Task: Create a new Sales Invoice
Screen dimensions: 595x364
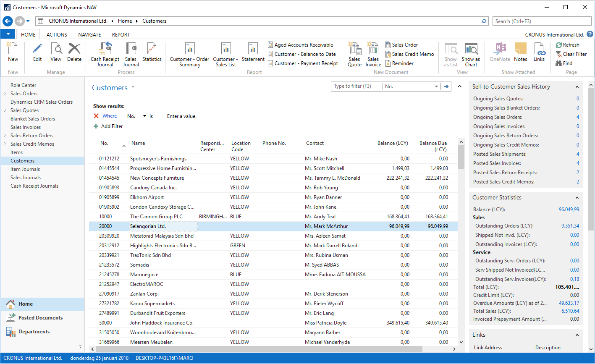Action: point(373,55)
